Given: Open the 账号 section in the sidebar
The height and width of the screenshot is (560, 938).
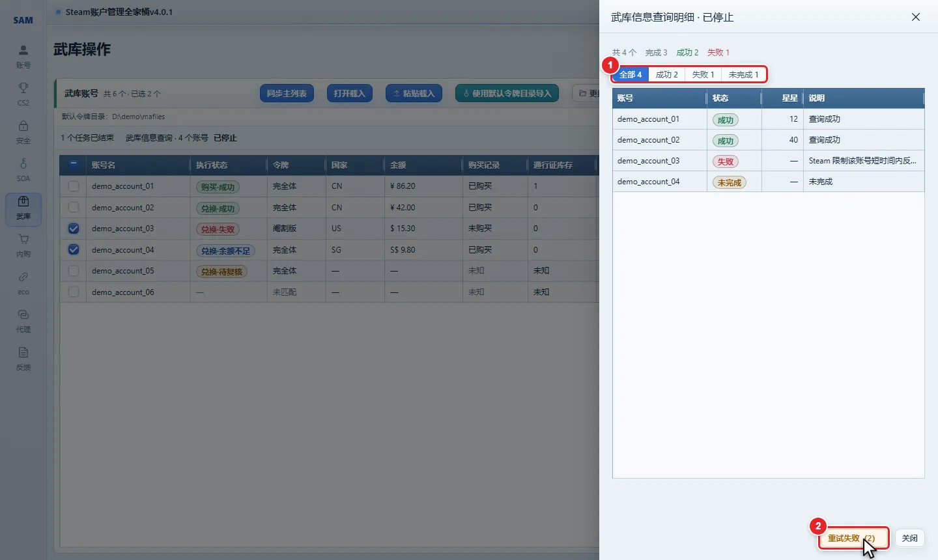Looking at the screenshot, I should [x=23, y=57].
